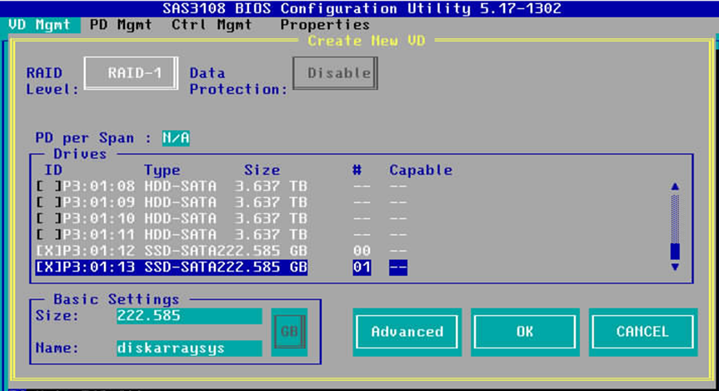The height and width of the screenshot is (391, 719).
Task: Open the RAID-1 level selector
Action: (x=131, y=73)
